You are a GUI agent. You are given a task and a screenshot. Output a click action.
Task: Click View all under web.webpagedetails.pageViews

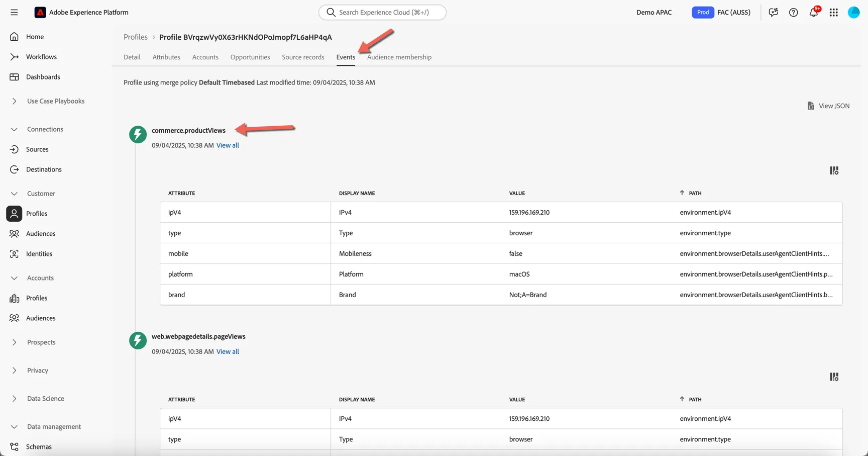tap(228, 351)
